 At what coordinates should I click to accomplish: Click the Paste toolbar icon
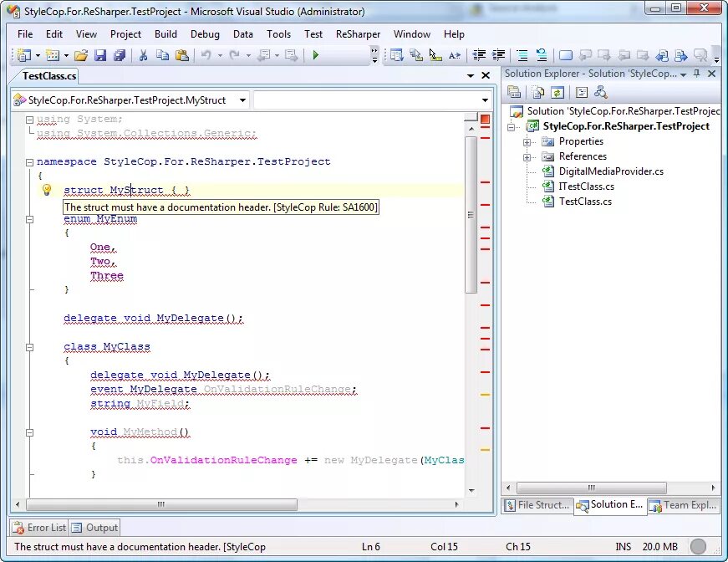183,54
